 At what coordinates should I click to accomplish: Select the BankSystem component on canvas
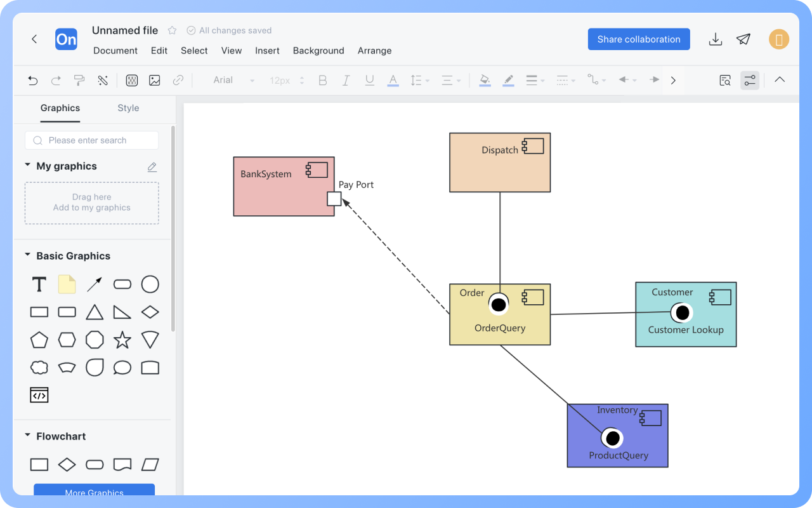(284, 187)
